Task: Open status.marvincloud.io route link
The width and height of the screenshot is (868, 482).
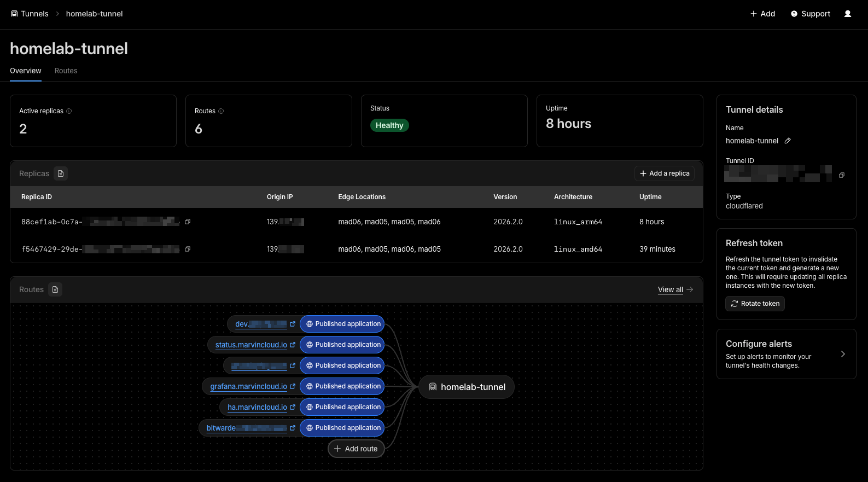Action: [251, 345]
